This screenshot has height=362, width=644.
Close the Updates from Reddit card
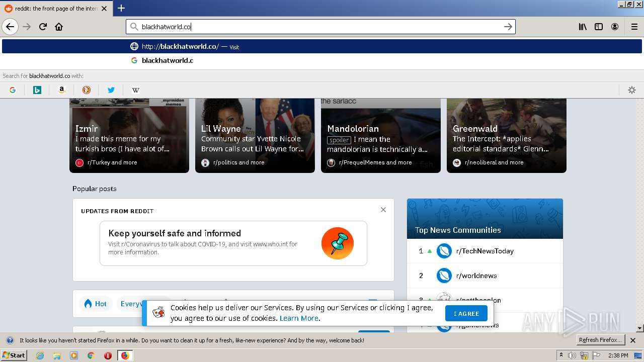[x=383, y=210]
